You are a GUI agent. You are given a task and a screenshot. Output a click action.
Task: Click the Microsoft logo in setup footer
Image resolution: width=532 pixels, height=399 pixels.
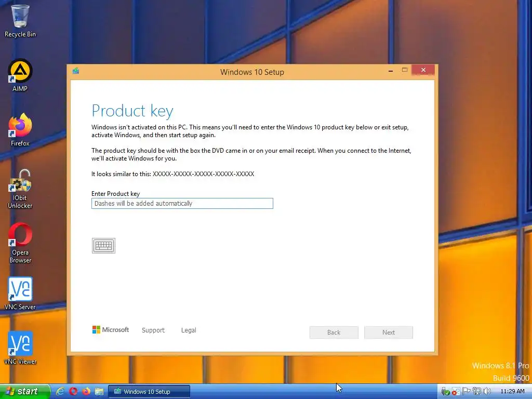[111, 330]
